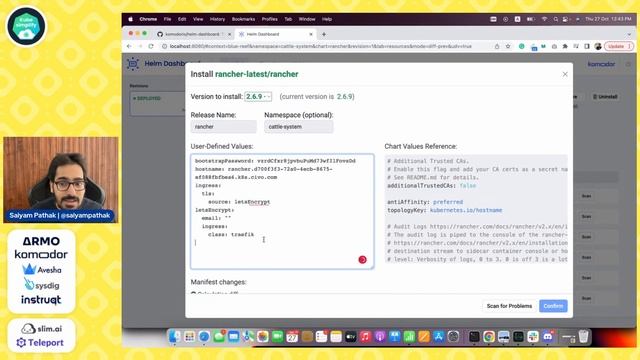
Task: Edit the Namespace (optional) field
Action: [298, 127]
